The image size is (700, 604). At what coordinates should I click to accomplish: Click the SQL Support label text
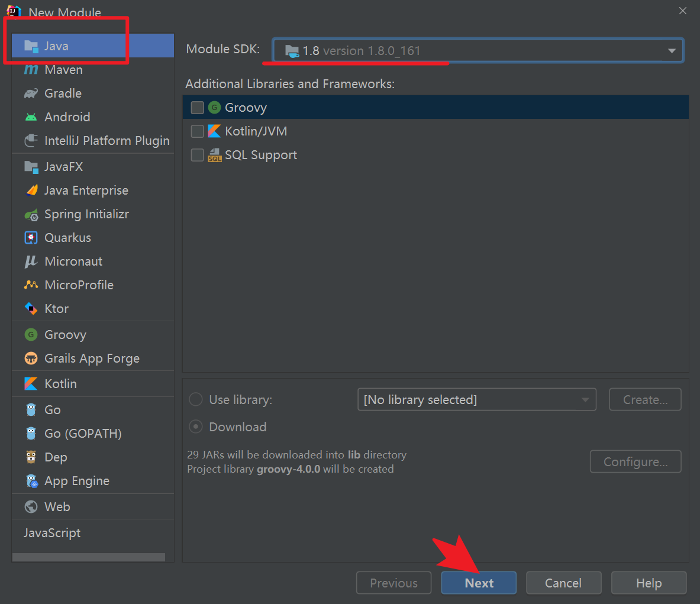tap(261, 155)
